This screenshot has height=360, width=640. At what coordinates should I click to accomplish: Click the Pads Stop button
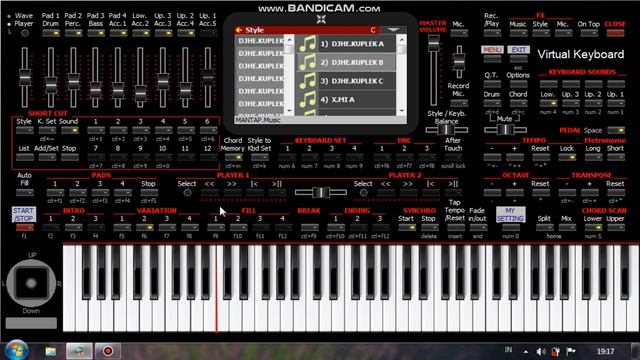148,192
